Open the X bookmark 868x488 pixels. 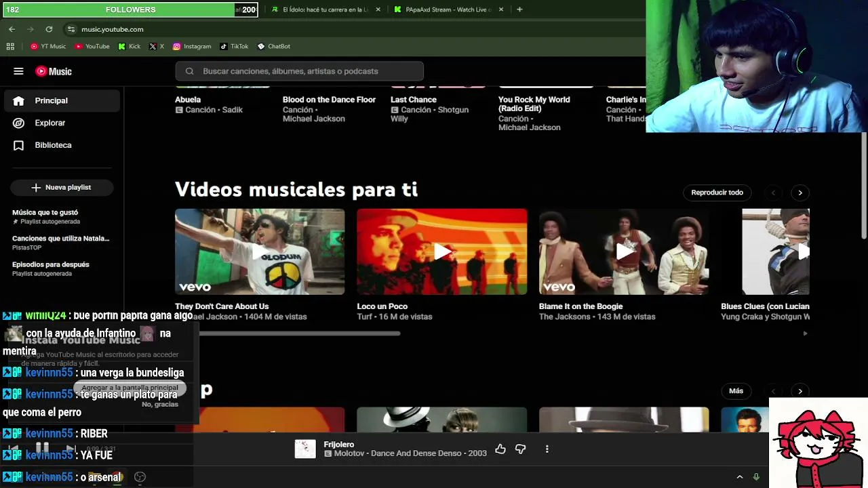point(157,46)
